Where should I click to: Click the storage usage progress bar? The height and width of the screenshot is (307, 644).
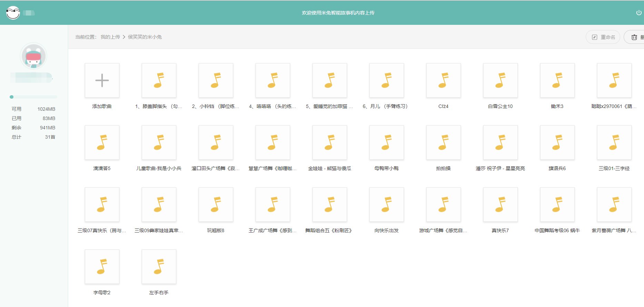pos(33,97)
